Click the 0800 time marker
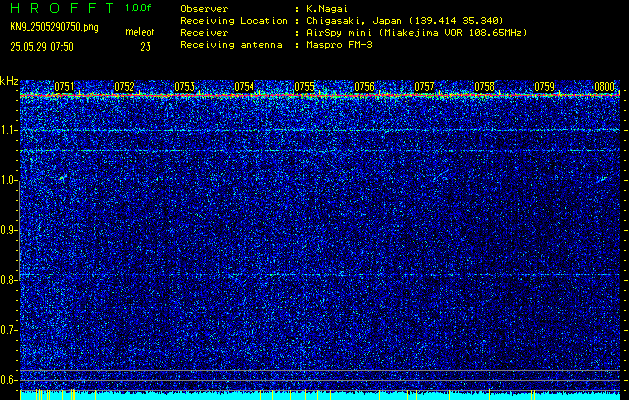 (605, 87)
